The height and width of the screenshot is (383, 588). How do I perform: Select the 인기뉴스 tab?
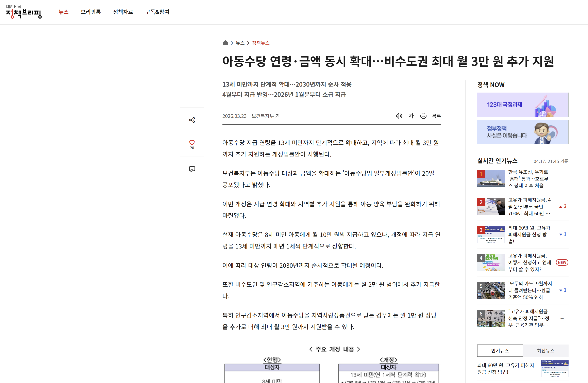500,350
